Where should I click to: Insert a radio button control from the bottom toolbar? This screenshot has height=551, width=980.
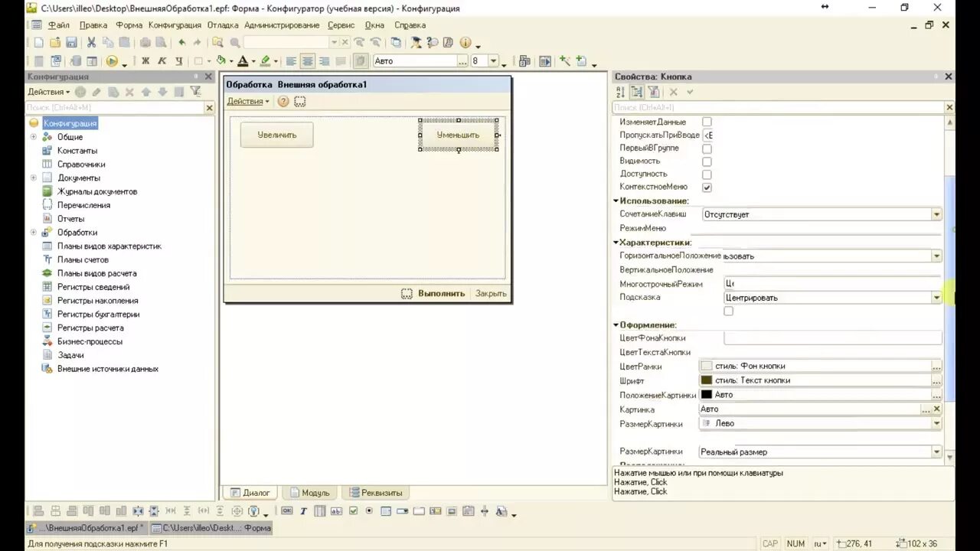369,511
